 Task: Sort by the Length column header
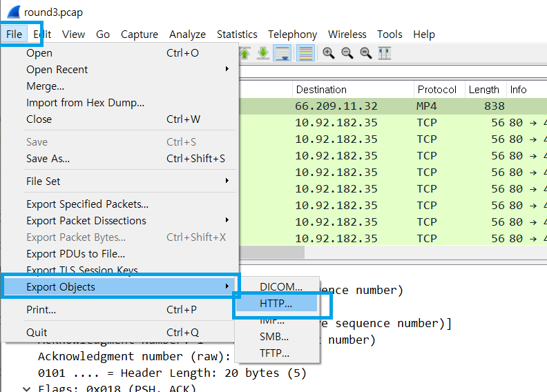coord(486,90)
